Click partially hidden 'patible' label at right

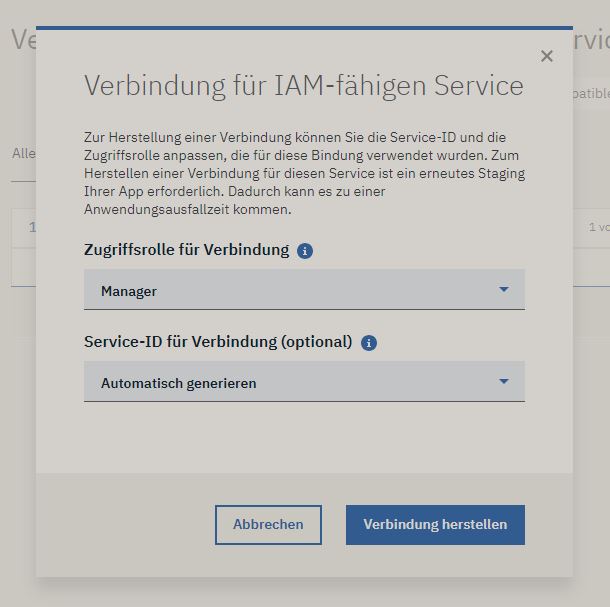coord(590,93)
